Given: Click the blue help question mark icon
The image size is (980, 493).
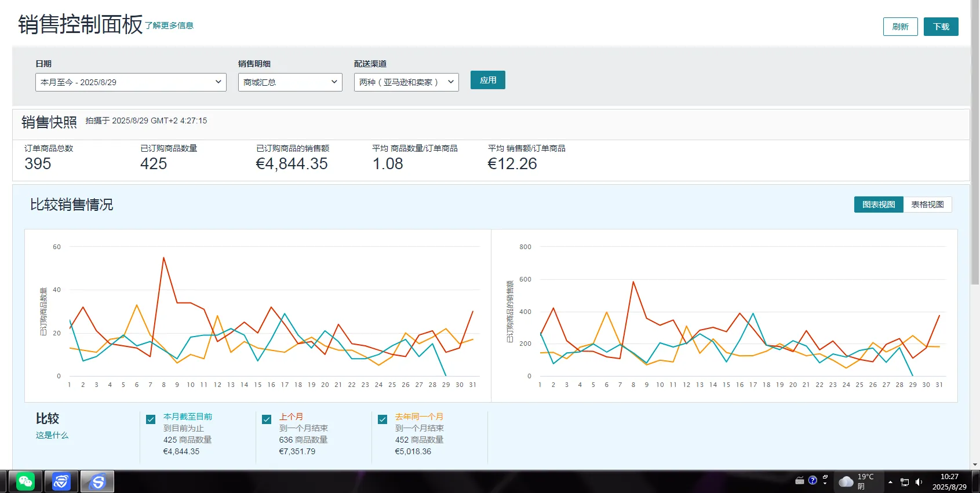Looking at the screenshot, I should click(x=813, y=480).
